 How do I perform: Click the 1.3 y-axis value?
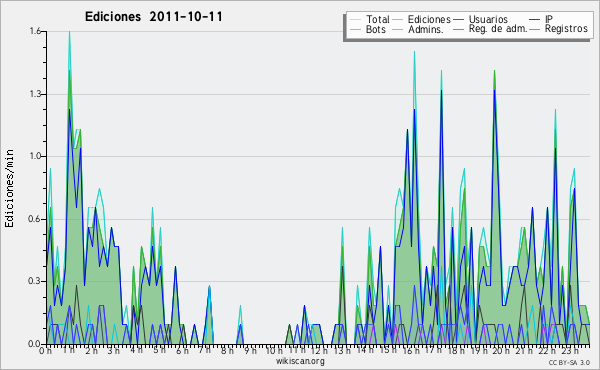click(x=35, y=94)
